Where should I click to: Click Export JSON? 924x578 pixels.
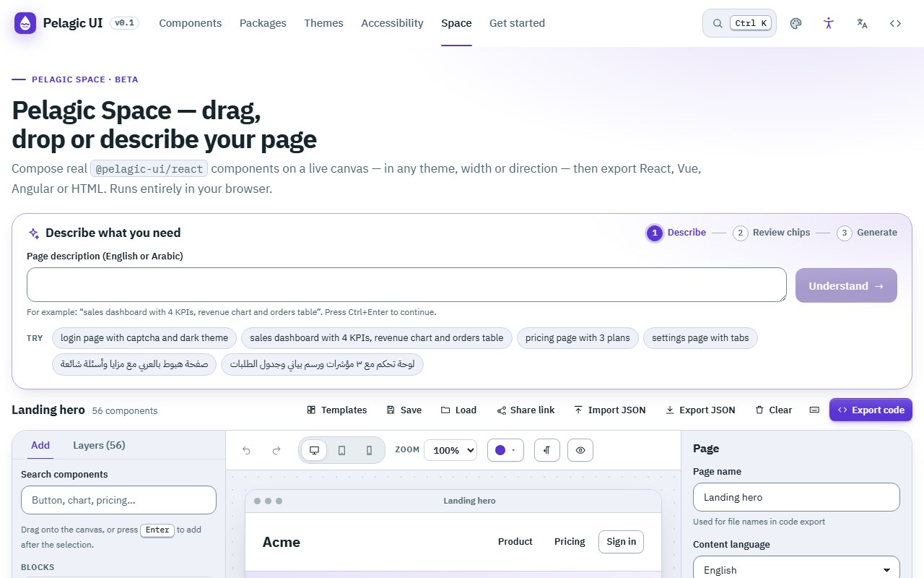tap(700, 410)
